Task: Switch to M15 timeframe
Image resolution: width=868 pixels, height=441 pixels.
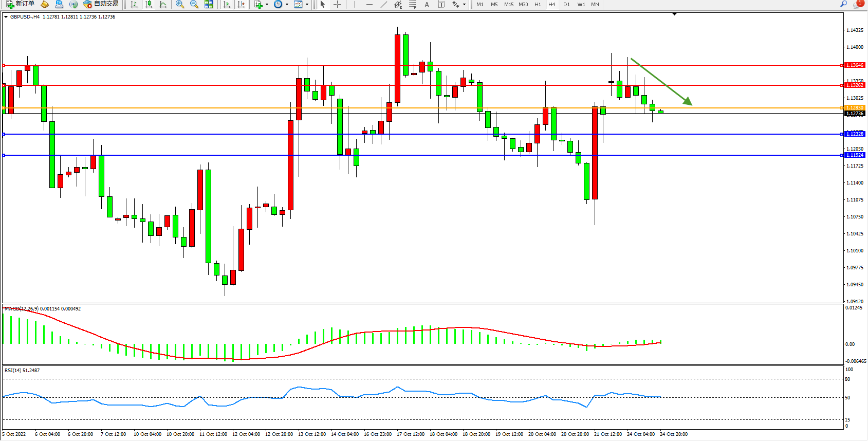Action: click(508, 4)
